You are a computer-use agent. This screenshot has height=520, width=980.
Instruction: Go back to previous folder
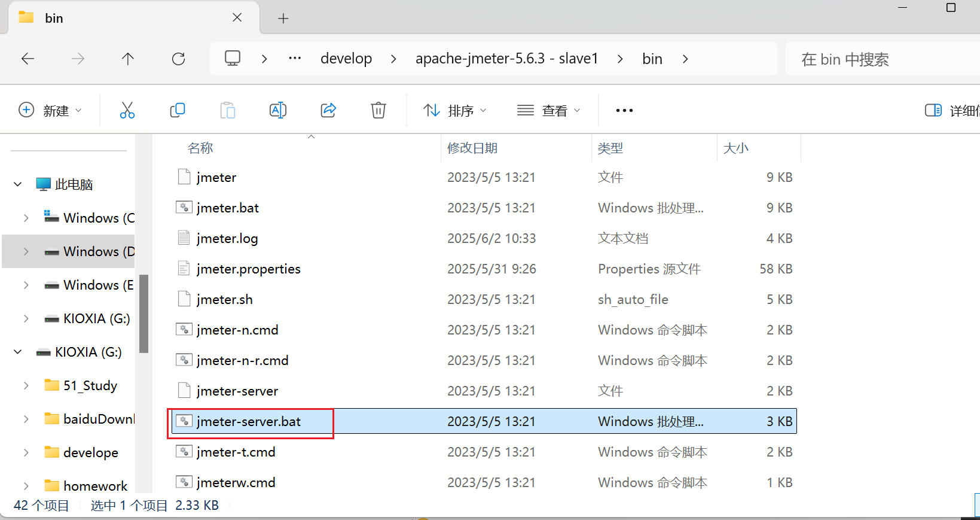28,59
